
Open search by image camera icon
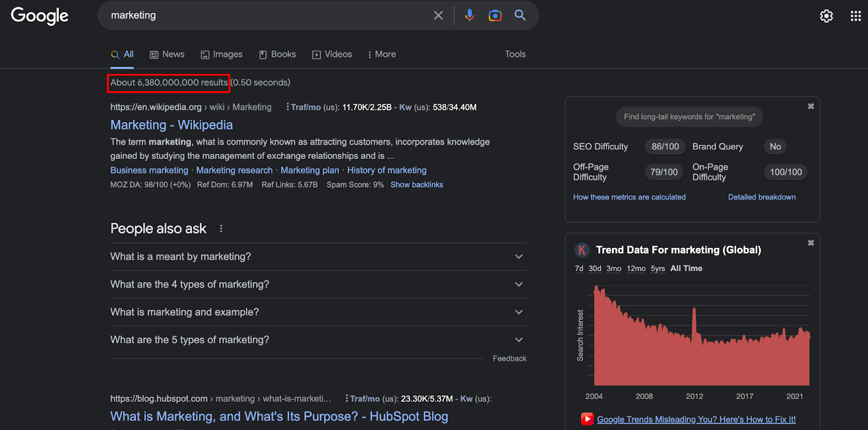[495, 16]
